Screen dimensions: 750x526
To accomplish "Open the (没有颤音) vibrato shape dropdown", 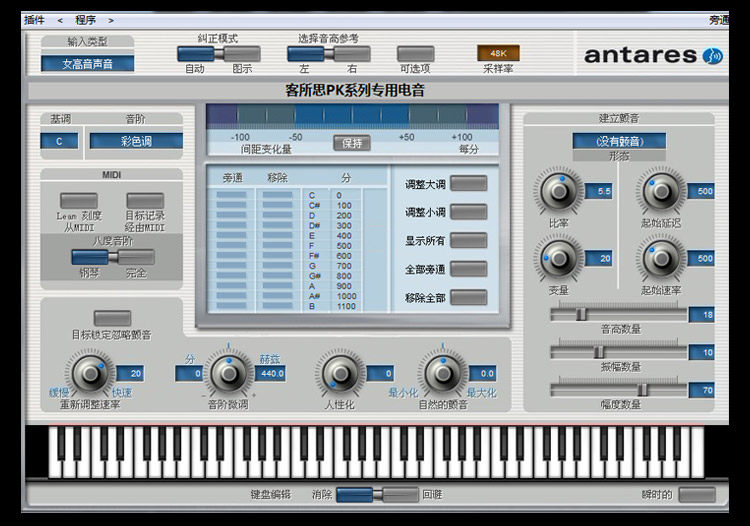I will [619, 141].
